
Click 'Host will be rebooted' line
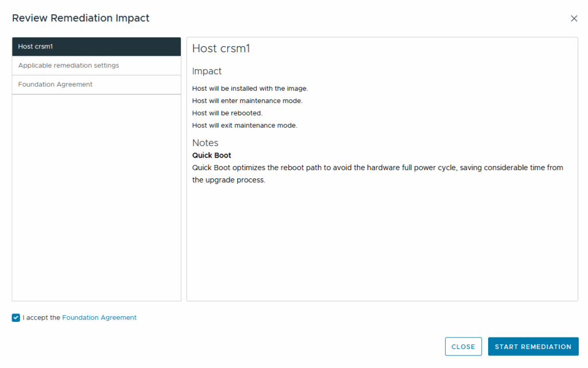(227, 113)
